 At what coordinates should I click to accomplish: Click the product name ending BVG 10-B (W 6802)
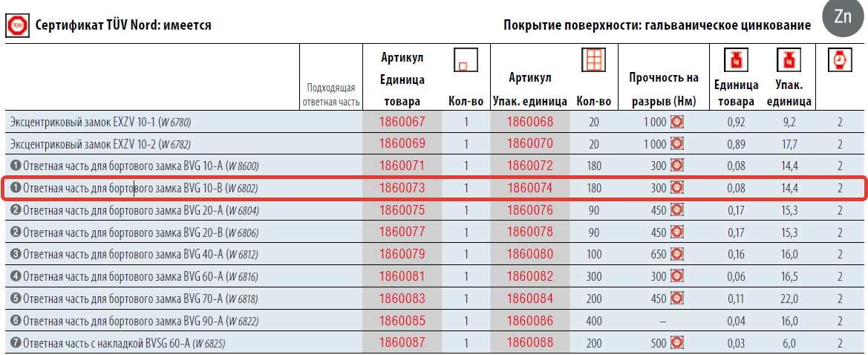(x=140, y=189)
